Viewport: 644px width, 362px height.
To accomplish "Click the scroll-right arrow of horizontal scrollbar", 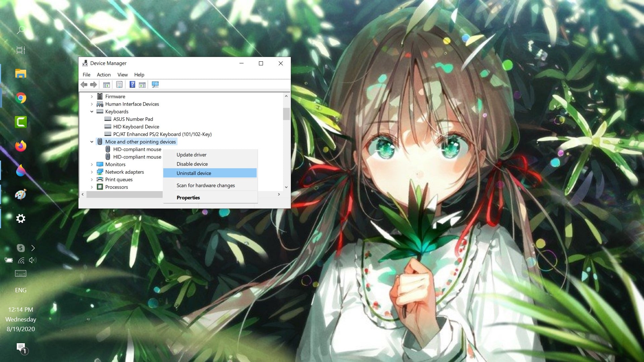I will click(279, 194).
